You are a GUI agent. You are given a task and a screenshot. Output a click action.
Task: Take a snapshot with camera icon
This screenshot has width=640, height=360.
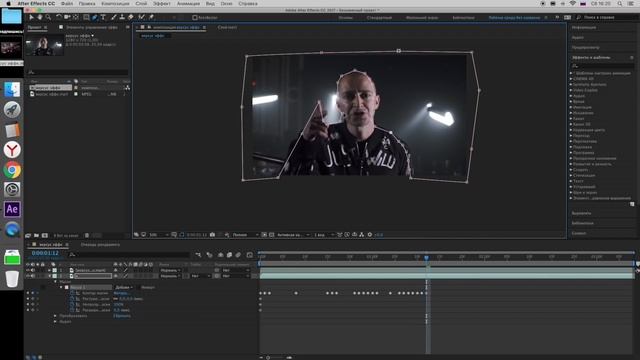(x=212, y=235)
